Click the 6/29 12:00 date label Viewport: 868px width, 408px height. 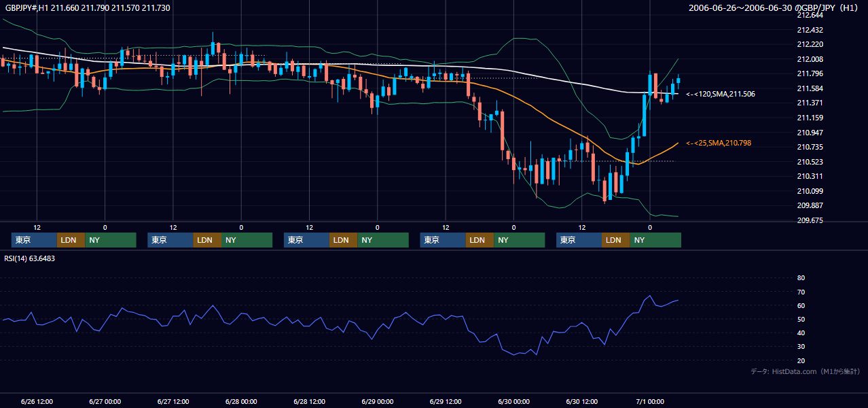click(x=446, y=401)
